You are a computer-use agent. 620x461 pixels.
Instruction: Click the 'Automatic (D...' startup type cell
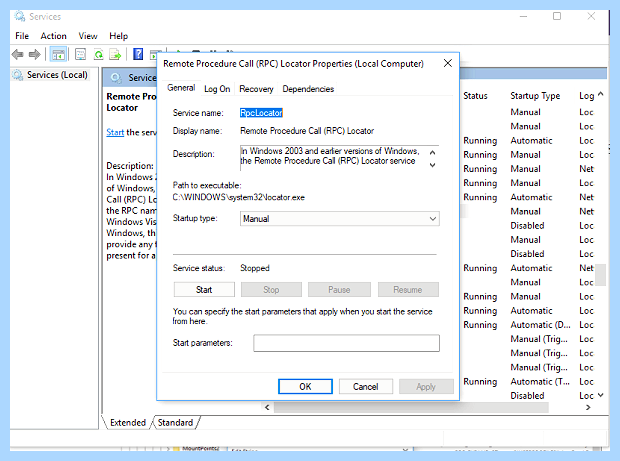540,325
